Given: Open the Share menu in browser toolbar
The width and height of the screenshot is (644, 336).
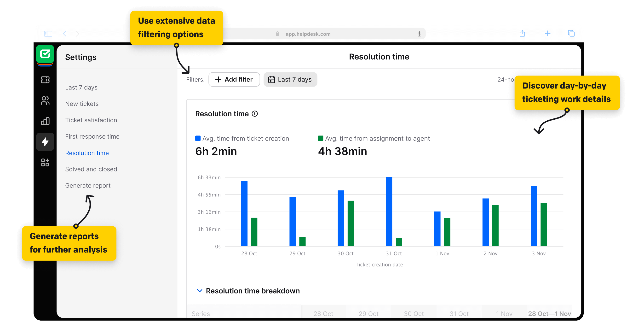Looking at the screenshot, I should [x=522, y=34].
